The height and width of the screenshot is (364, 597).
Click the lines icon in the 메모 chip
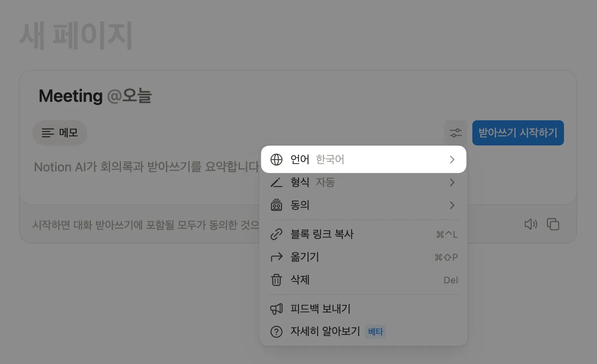[x=48, y=133]
